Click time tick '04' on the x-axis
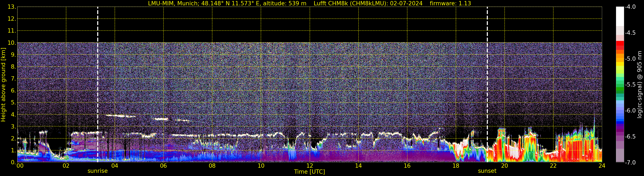 coord(115,166)
